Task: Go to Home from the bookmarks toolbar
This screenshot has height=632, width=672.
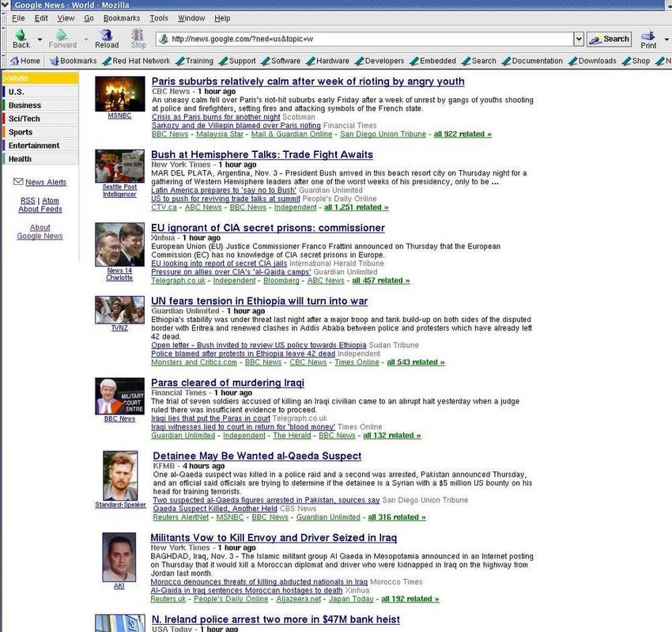Action: (x=24, y=61)
